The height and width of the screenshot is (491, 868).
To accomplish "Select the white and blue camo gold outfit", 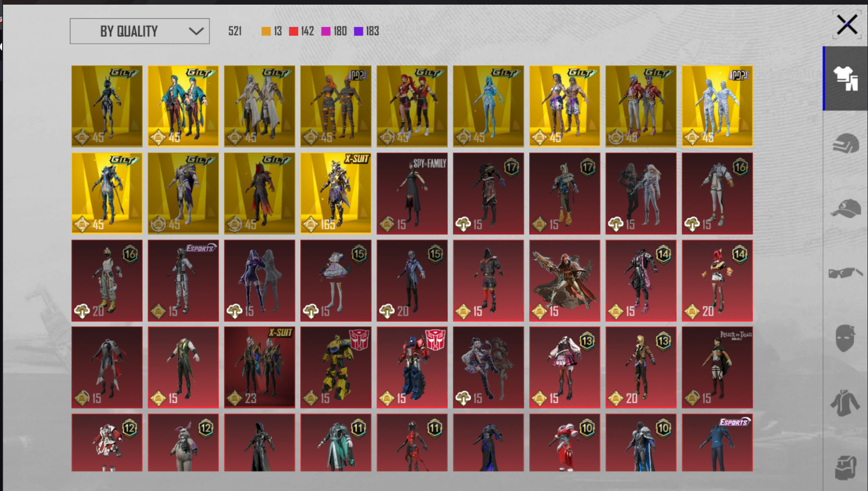I will pos(717,106).
